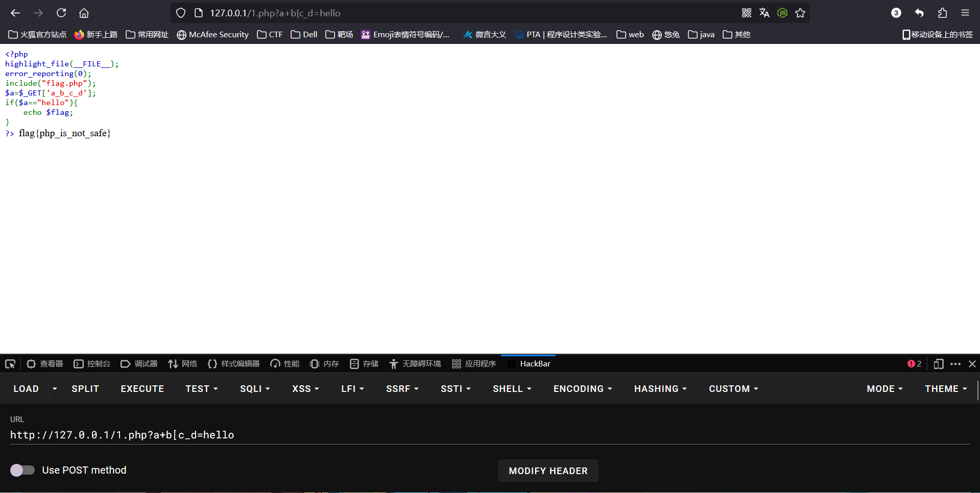Click the browser reload page icon
The image size is (980, 493).
[61, 13]
